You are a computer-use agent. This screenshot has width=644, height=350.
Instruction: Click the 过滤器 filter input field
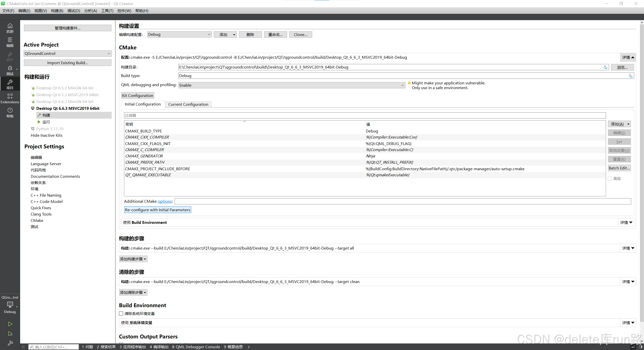(365, 115)
